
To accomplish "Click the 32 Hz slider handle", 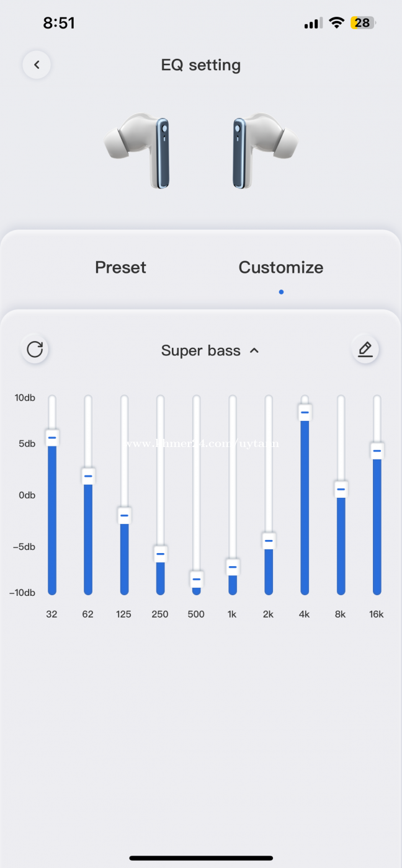I will (x=52, y=438).
